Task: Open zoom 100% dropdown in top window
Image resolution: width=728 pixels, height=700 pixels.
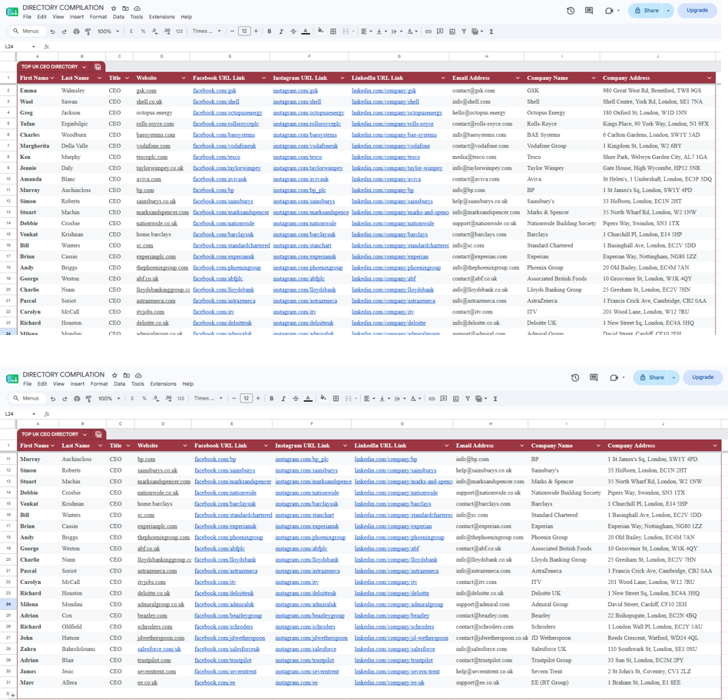Action: pyautogui.click(x=108, y=32)
